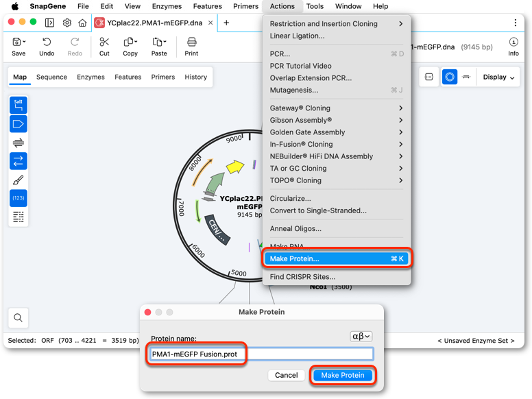532x399 pixels.
Task: Open the Save dropdown arrow
Action: pyautogui.click(x=24, y=42)
